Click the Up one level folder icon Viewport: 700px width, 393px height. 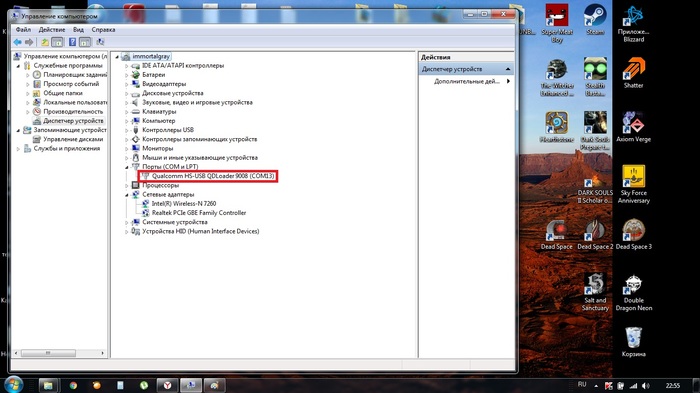pos(45,42)
